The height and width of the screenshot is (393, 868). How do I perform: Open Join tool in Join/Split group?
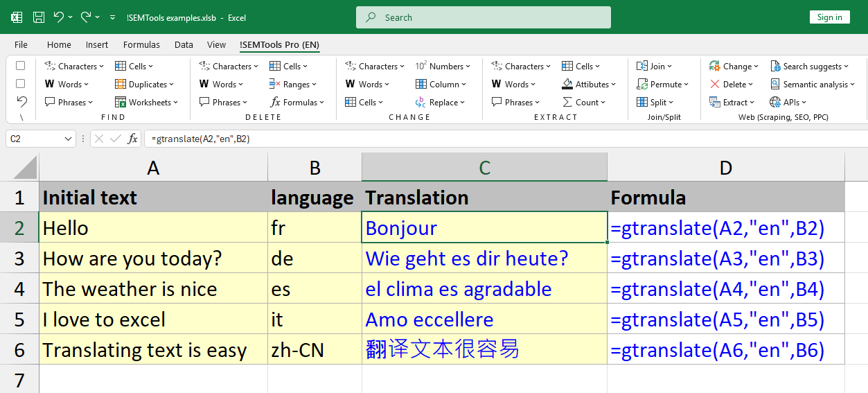[x=654, y=67]
